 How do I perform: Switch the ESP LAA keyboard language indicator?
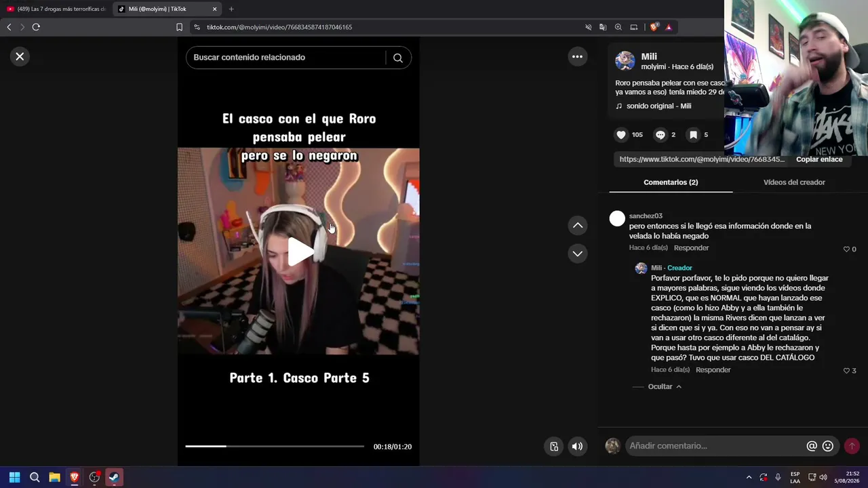point(795,477)
